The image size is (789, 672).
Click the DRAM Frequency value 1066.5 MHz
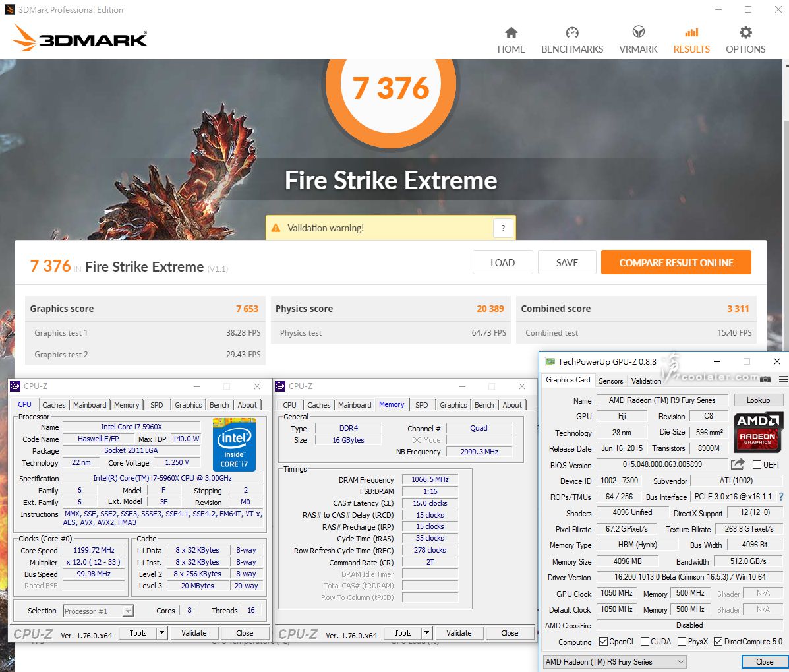430,479
